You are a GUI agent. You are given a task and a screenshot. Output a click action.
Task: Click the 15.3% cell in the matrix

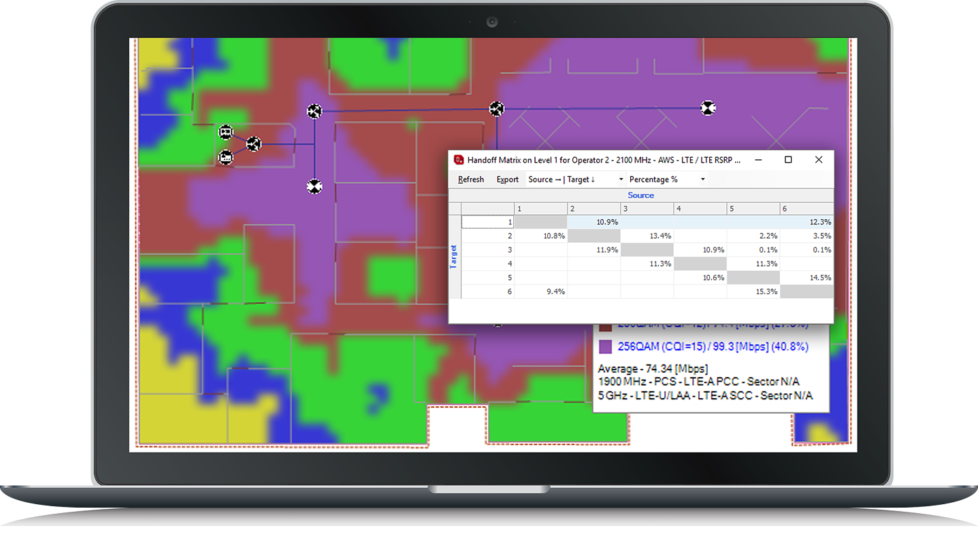753,291
